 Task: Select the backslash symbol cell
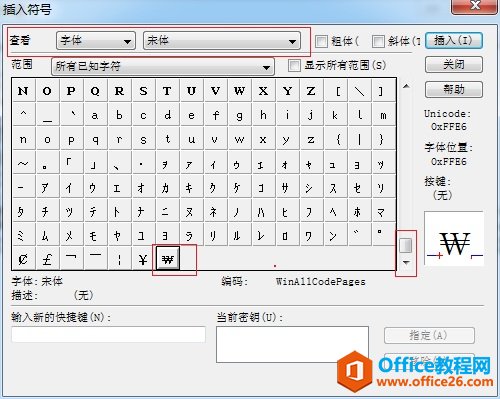360,91
